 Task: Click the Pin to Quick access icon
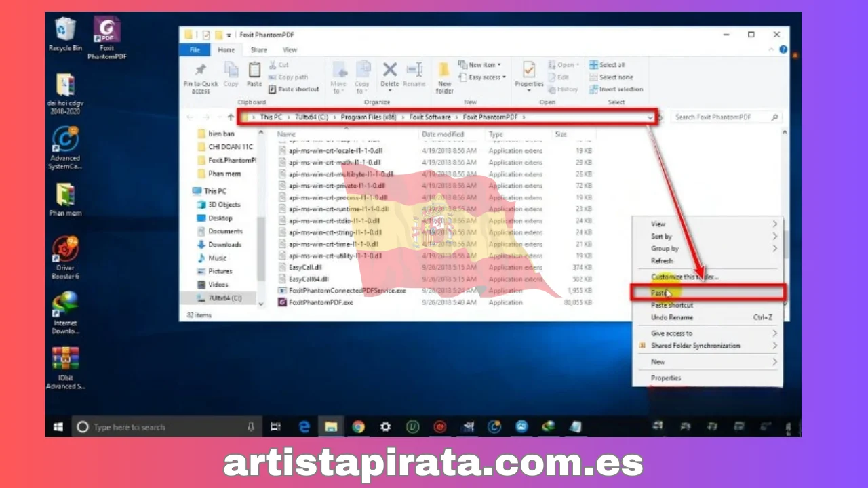coord(201,79)
